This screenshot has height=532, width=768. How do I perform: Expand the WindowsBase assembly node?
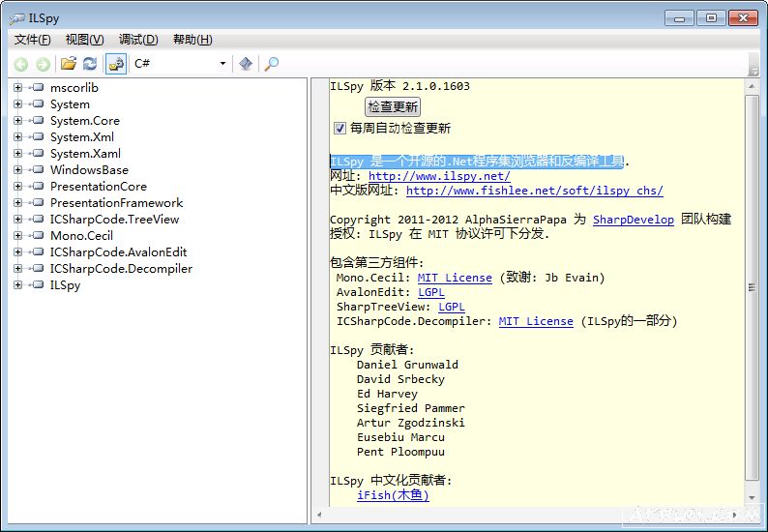[18, 169]
